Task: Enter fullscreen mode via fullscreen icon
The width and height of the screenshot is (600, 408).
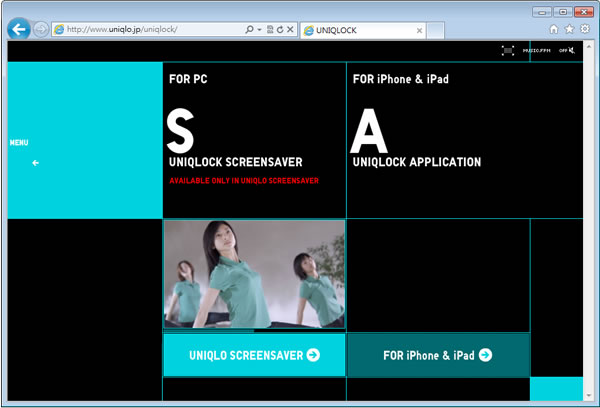Action: click(x=508, y=51)
